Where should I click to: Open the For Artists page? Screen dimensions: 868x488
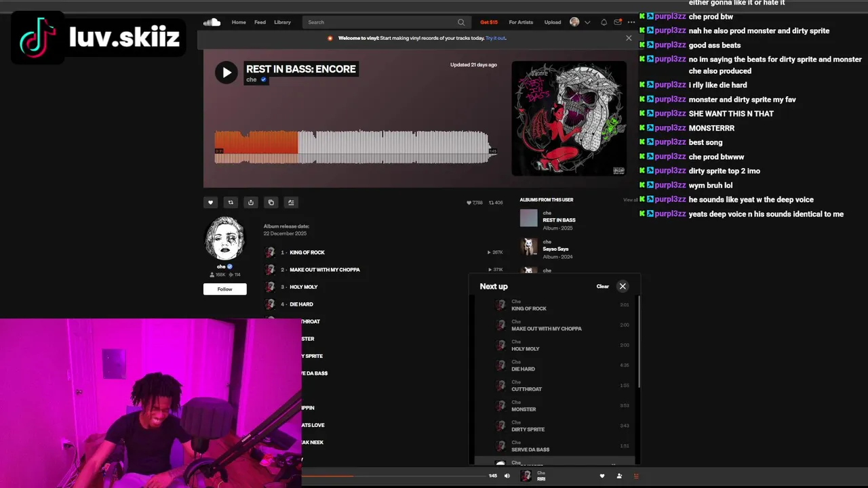(521, 22)
